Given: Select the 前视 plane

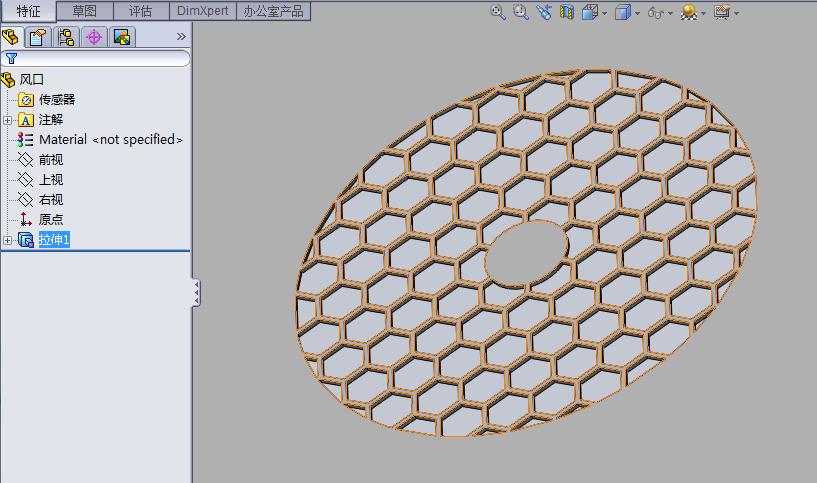Looking at the screenshot, I should tap(51, 159).
